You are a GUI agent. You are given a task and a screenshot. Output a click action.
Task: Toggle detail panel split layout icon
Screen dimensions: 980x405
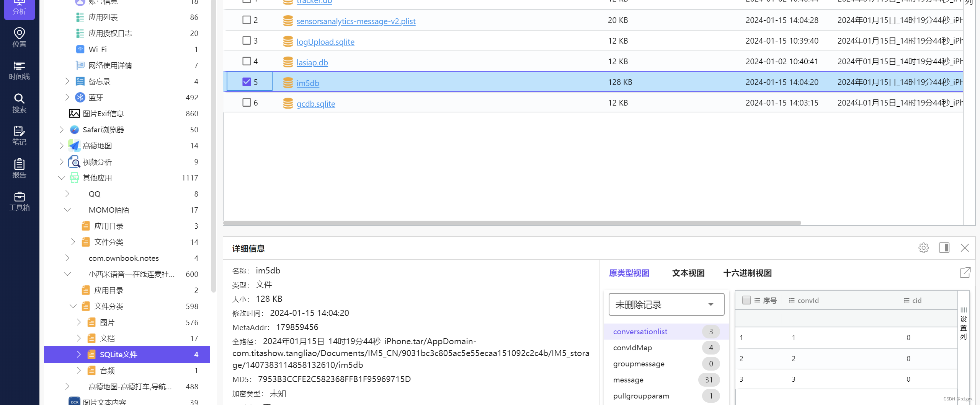click(x=944, y=248)
